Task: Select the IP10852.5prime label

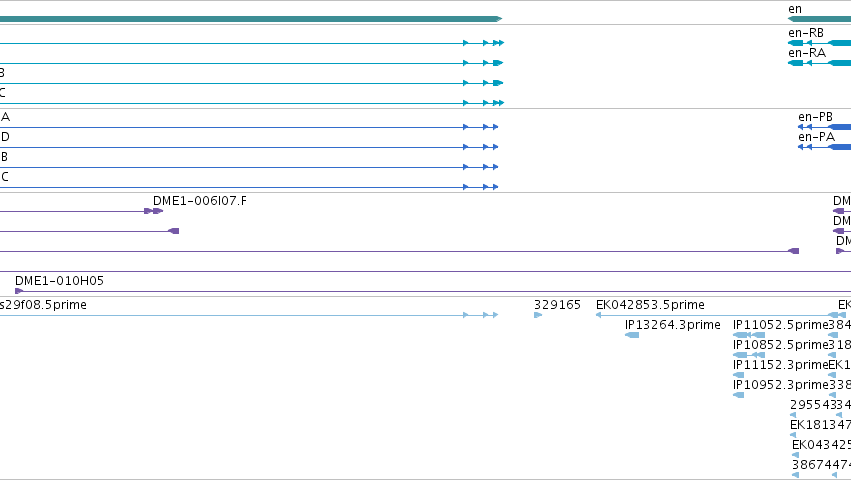Action: (780, 345)
